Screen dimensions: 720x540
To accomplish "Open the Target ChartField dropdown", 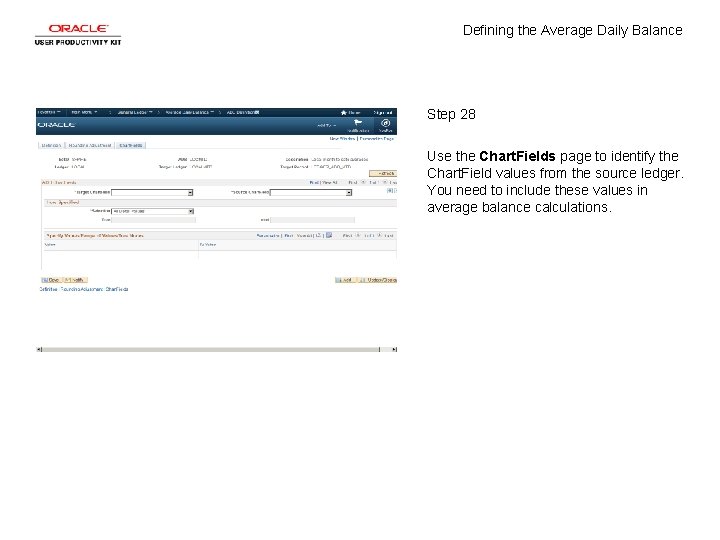I will (152, 192).
